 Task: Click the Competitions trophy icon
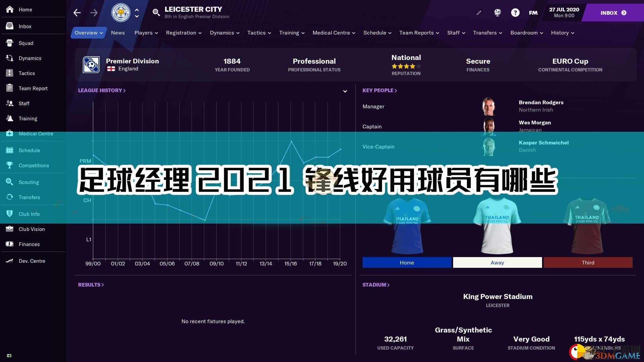tap(10, 165)
